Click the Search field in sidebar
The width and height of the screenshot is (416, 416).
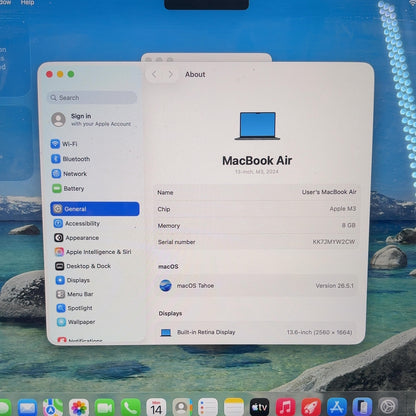pos(92,98)
